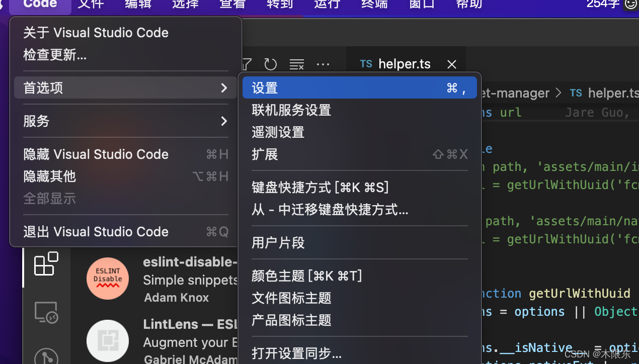Open 用户片段 submenu entry
Image resolution: width=639 pixels, height=364 pixels.
360,243
